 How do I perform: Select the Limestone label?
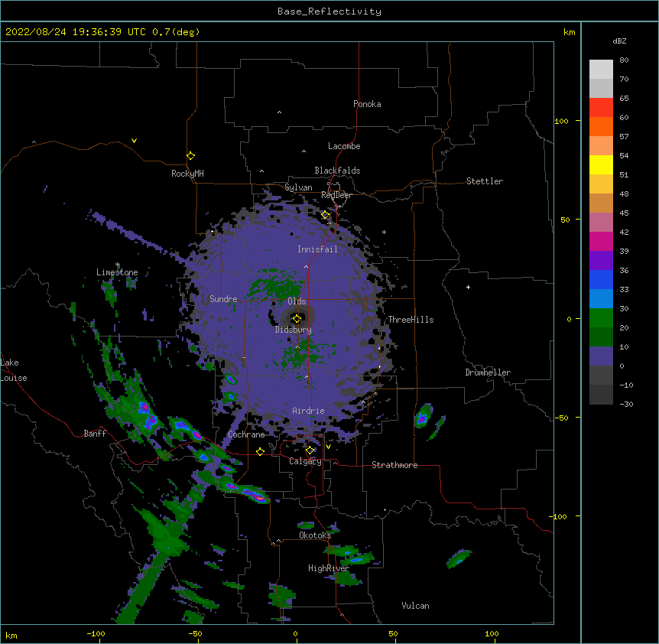[117, 272]
